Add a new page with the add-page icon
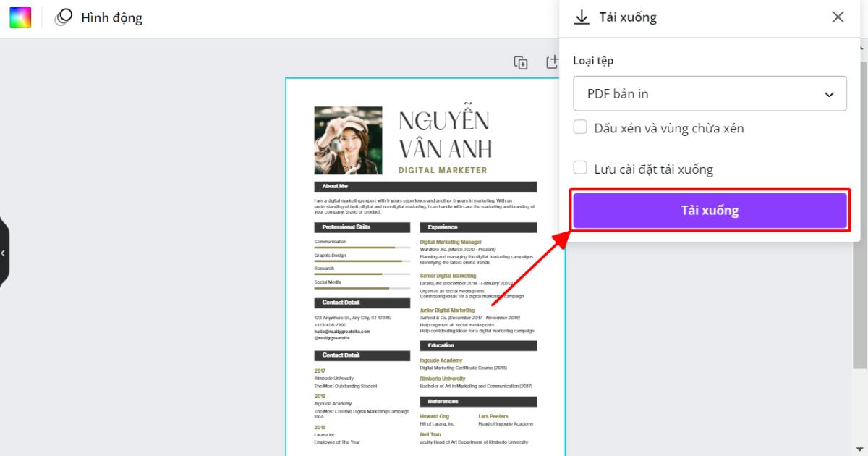 [x=552, y=64]
